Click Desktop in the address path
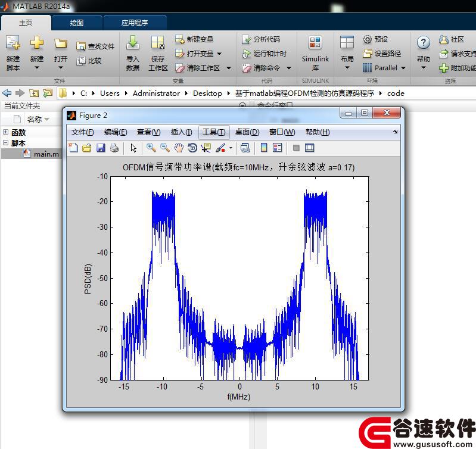 click(207, 93)
